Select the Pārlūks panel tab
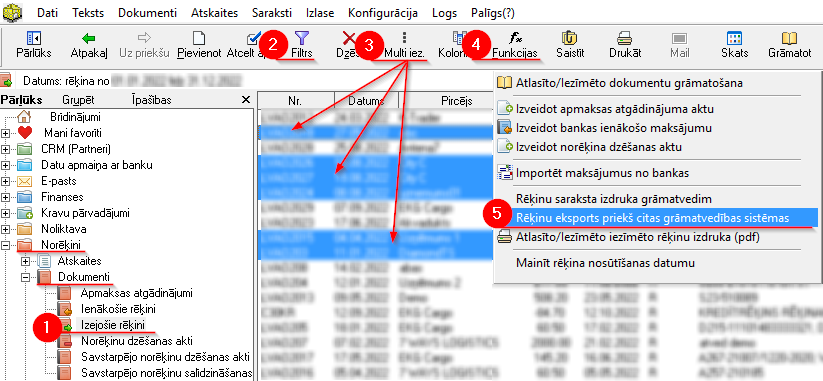This screenshot has height=381, width=823. (22, 100)
